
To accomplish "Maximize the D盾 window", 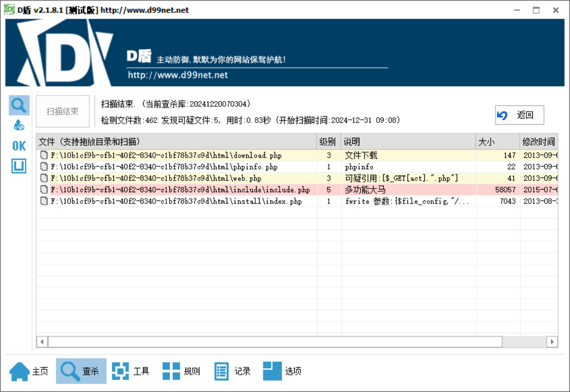I will 536,10.
